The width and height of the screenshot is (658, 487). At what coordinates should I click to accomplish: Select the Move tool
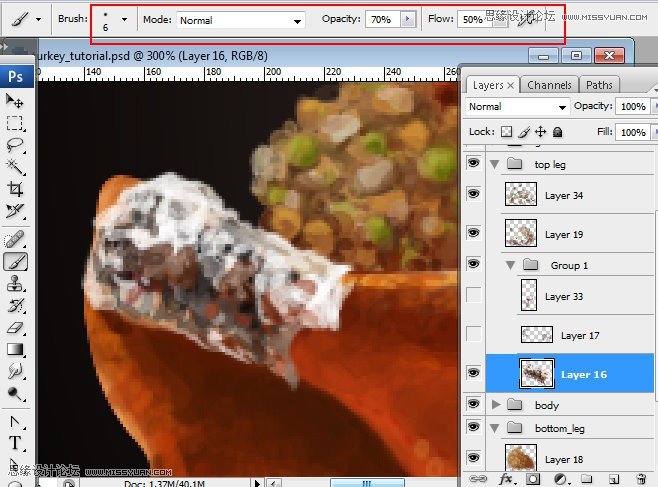[15, 101]
